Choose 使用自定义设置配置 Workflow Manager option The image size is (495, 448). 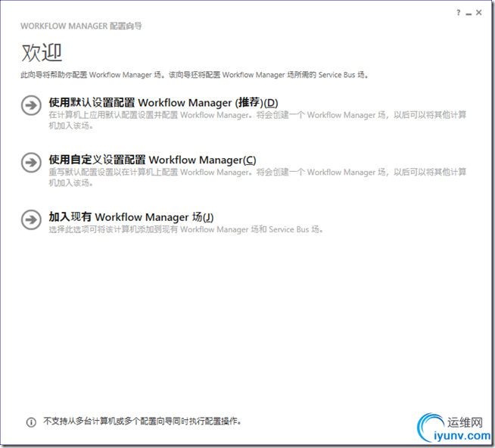pyautogui.click(x=152, y=160)
